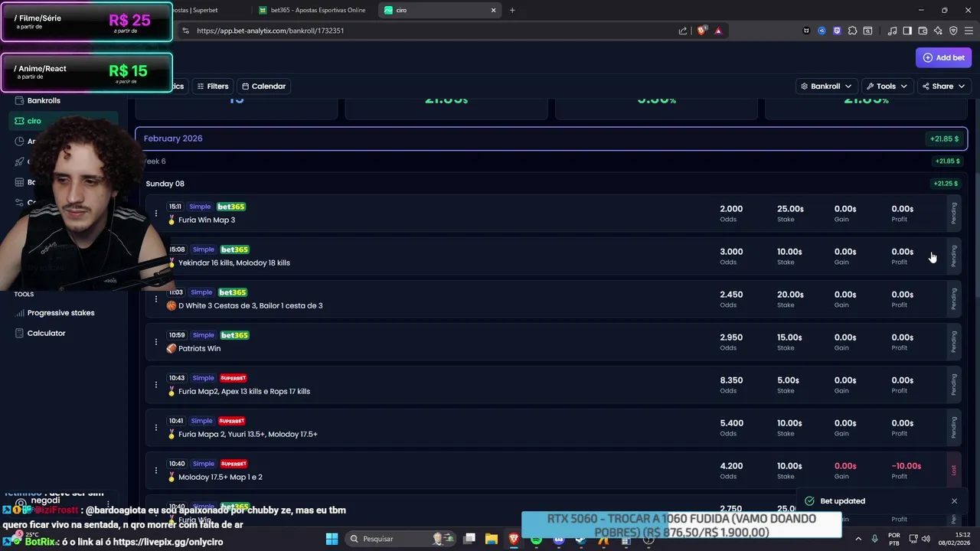Open a new browser tab
Screen dimensions: 980x551
pos(512,10)
